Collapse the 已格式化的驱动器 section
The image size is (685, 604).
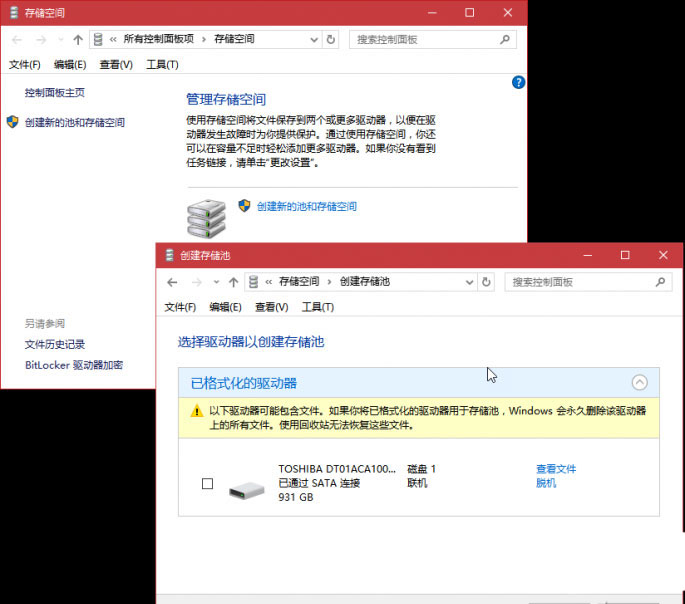(x=639, y=382)
